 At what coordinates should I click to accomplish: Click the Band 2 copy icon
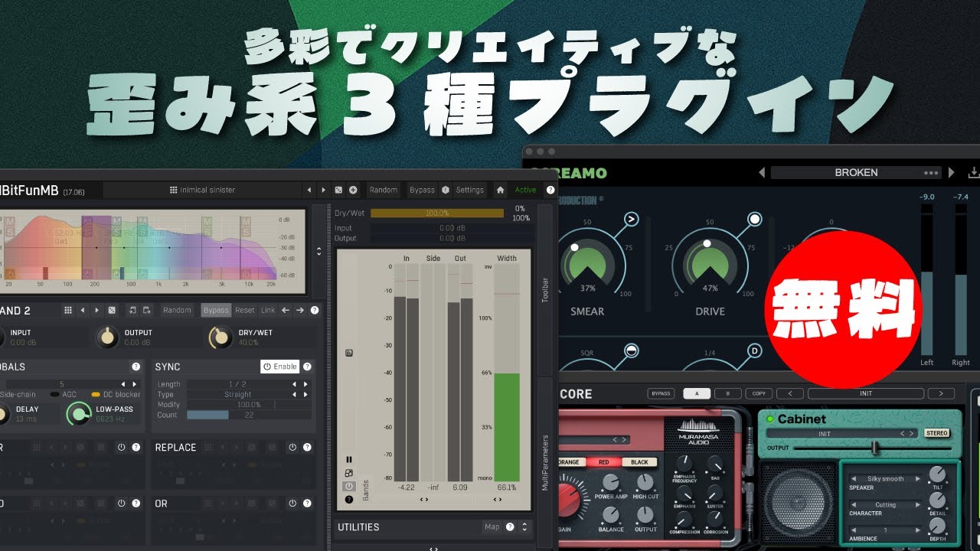tap(132, 310)
